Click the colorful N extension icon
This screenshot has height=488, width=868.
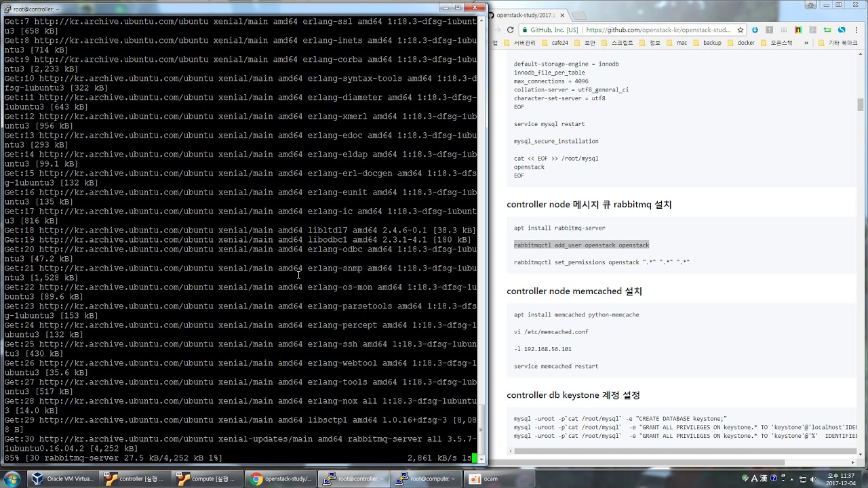click(x=798, y=30)
